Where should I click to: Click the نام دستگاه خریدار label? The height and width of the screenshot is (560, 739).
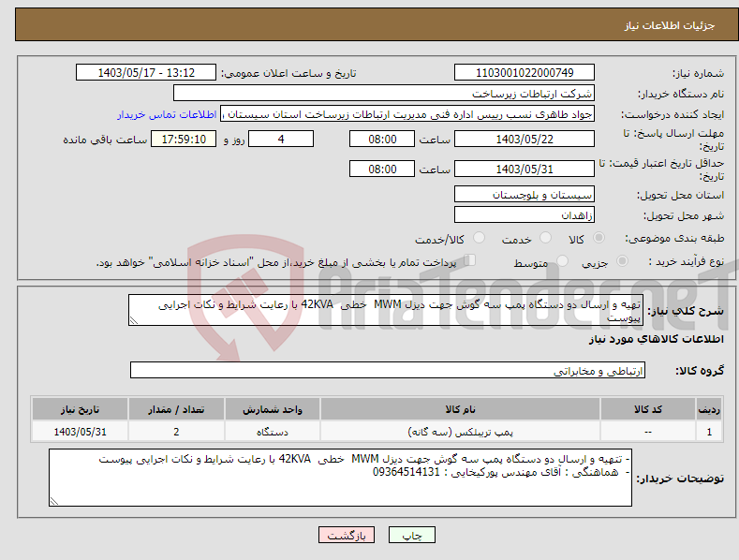[x=681, y=95]
